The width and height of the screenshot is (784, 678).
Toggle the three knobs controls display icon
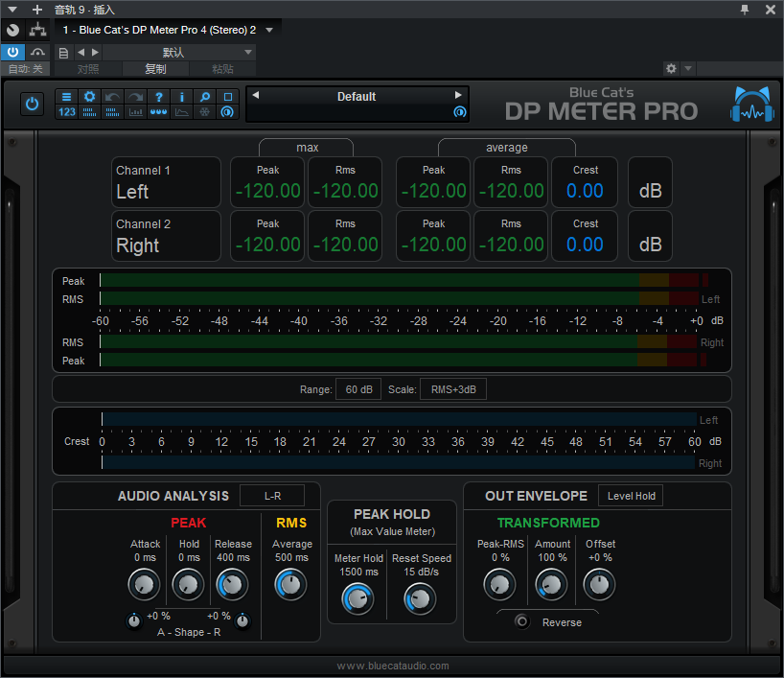coord(158,111)
